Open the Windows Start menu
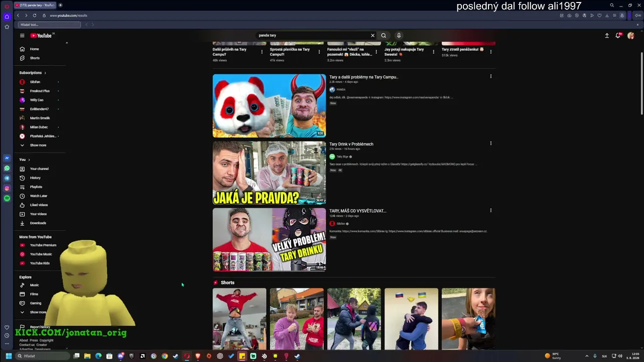The width and height of the screenshot is (644, 362). click(9, 356)
